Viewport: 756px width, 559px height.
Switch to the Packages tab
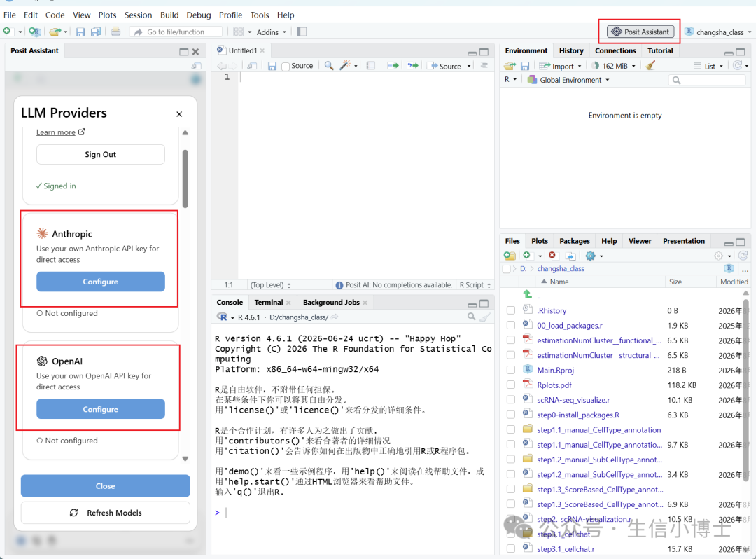[x=574, y=241]
